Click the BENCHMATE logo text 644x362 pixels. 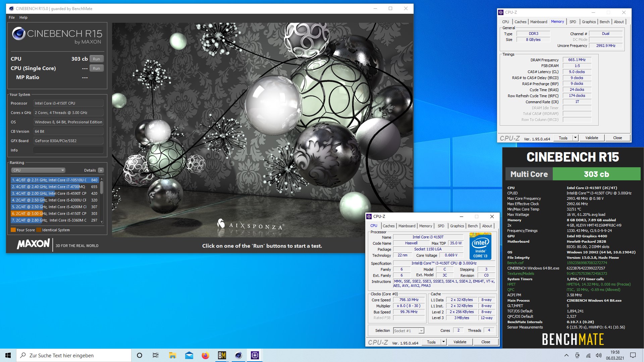(x=573, y=339)
